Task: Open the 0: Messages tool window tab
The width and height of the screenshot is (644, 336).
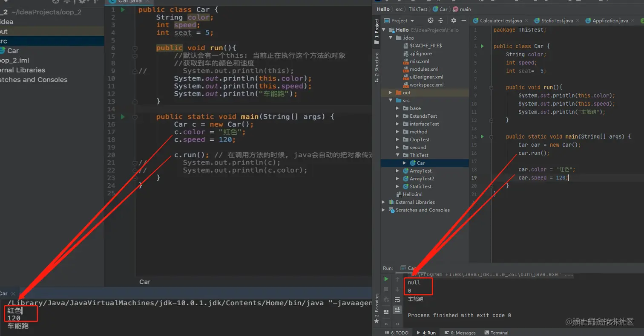Action: pyautogui.click(x=460, y=333)
